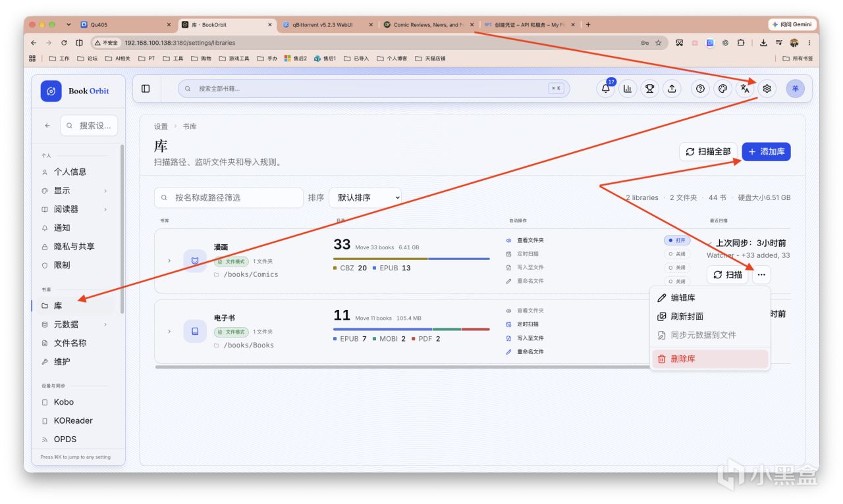Viewport: 843px width, 504px height.
Task: Click 漫画 format distribution bar
Action: (x=412, y=259)
